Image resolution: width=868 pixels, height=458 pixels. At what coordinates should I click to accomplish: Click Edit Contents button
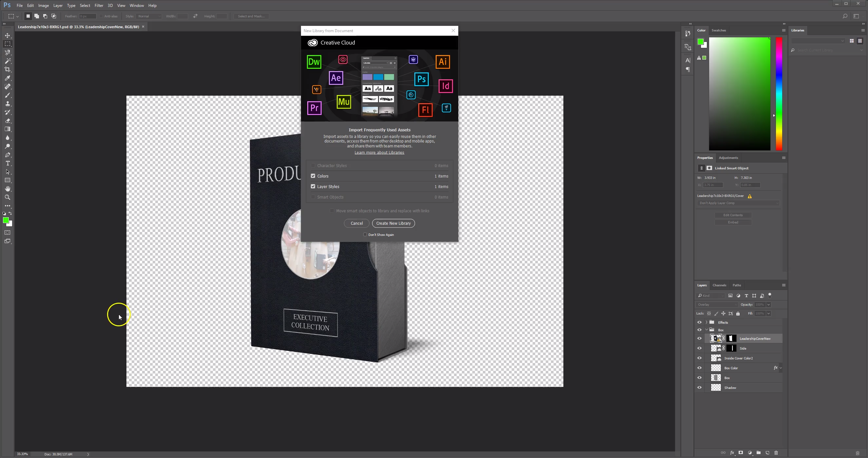[x=733, y=215]
